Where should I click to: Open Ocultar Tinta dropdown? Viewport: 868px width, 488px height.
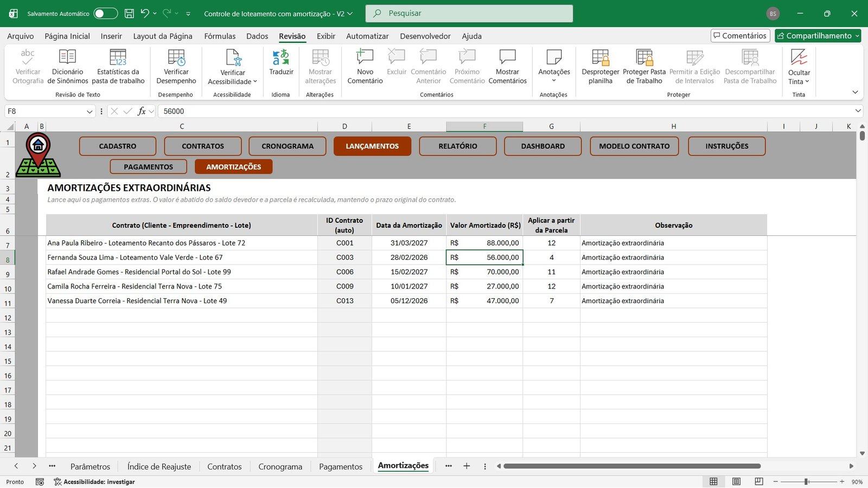[x=799, y=68]
